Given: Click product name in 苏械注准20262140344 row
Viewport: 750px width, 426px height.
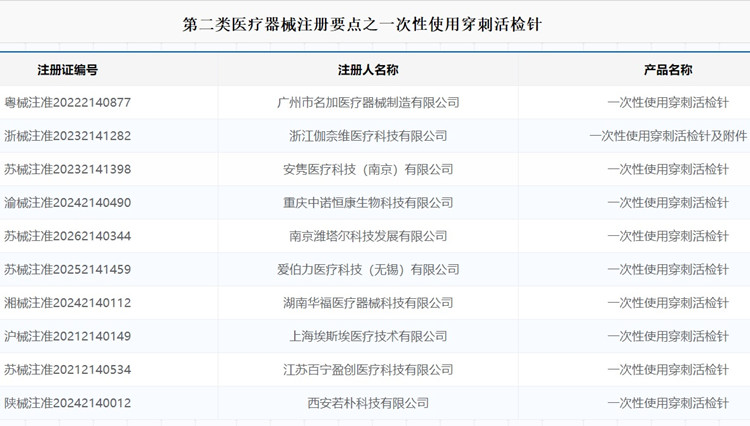Looking at the screenshot, I should pos(668,236).
